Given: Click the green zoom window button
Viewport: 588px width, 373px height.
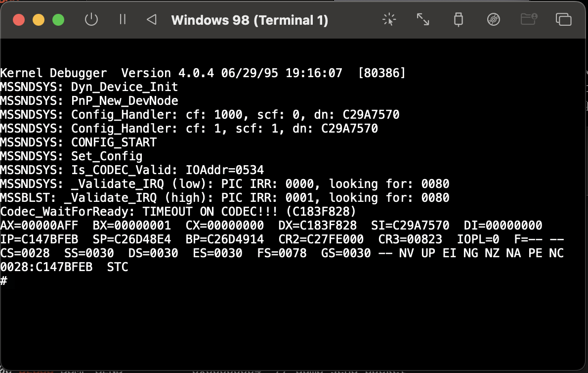Looking at the screenshot, I should coord(59,20).
